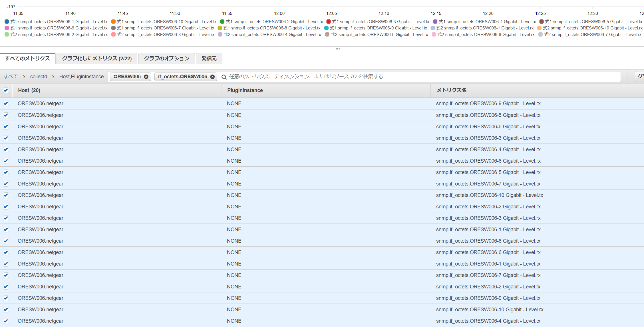
Task: Click blue legend swatch for ORESW006-1 Level.tx
Action: pyautogui.click(x=7, y=22)
